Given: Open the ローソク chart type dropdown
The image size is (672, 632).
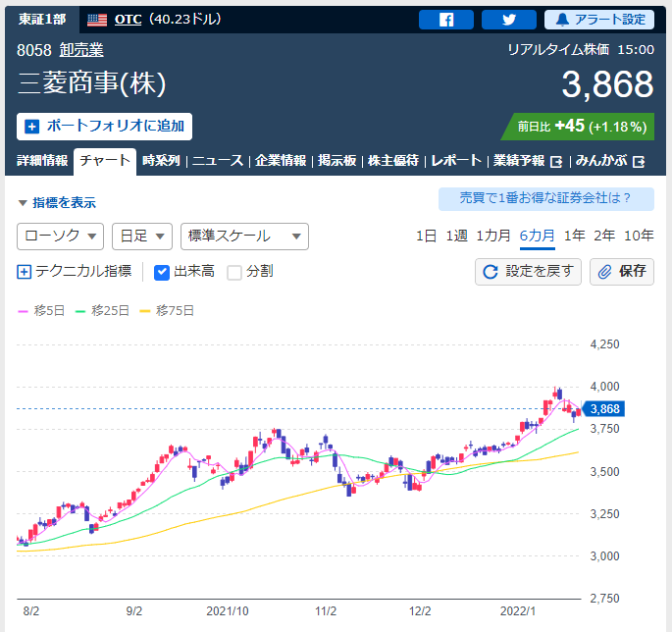Looking at the screenshot, I should click(x=60, y=237).
